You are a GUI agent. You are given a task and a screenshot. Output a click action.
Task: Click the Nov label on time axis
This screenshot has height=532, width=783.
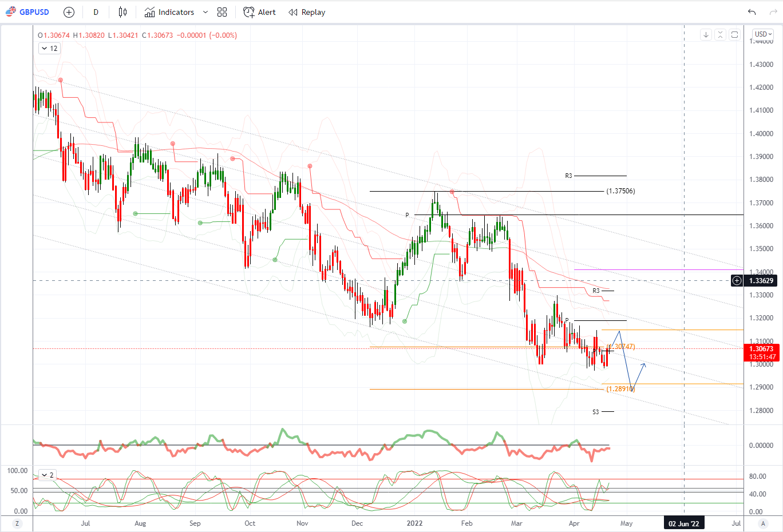click(x=303, y=523)
